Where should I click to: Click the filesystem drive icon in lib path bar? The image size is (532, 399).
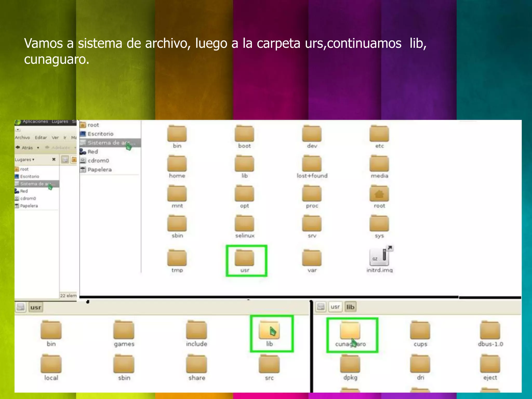pos(321,307)
